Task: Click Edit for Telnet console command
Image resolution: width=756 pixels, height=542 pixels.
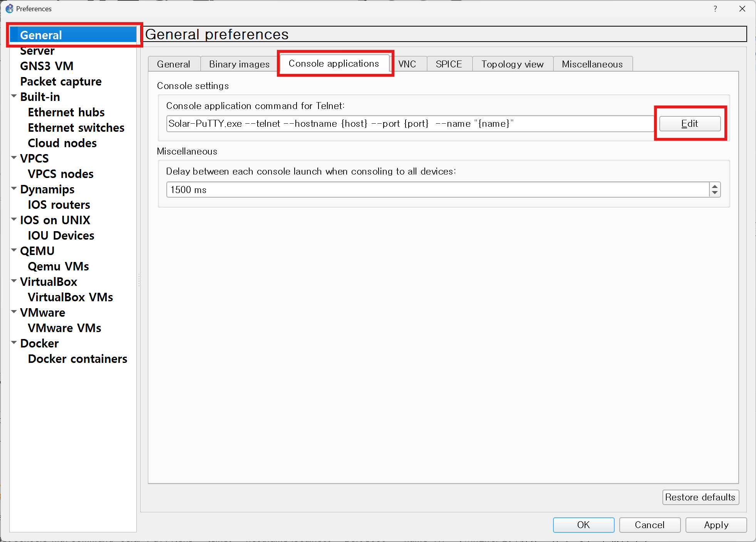Action: pos(689,124)
